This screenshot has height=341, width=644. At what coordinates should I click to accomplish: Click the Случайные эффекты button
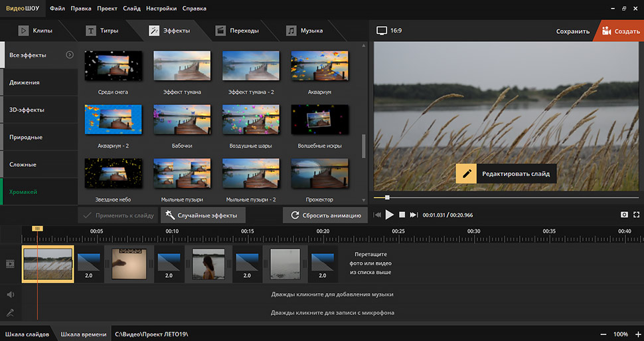tap(203, 215)
